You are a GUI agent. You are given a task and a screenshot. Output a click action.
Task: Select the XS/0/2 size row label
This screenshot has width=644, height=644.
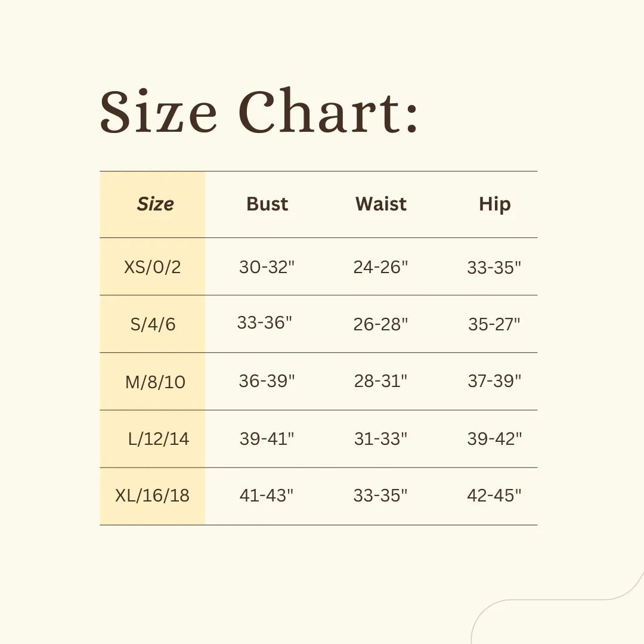coord(153,267)
